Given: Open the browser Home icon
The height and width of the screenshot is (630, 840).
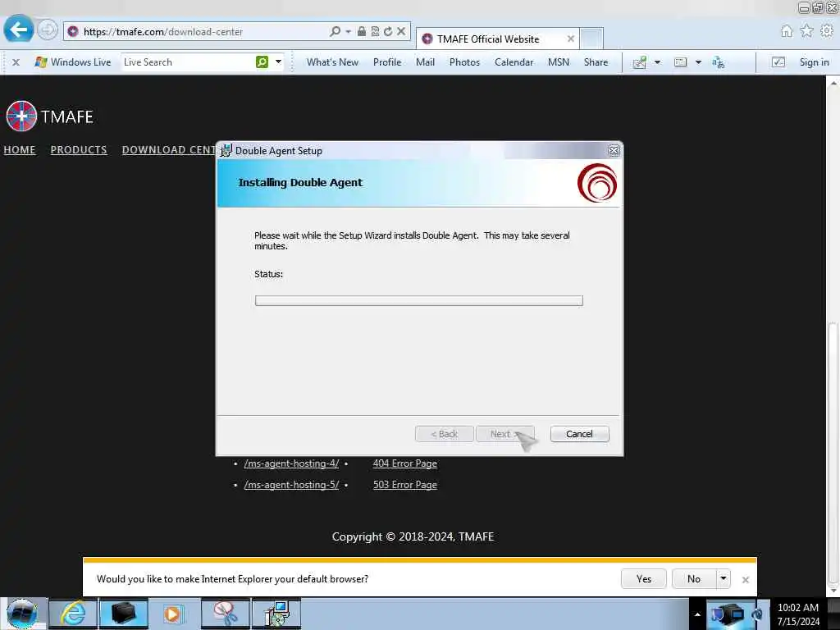Looking at the screenshot, I should tap(786, 31).
